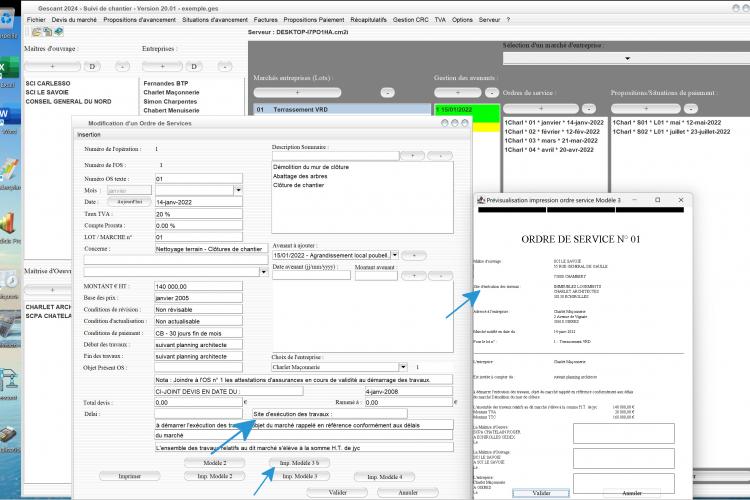Click the Base des prix field
Viewport: 750px width, 500px height.
click(199, 298)
